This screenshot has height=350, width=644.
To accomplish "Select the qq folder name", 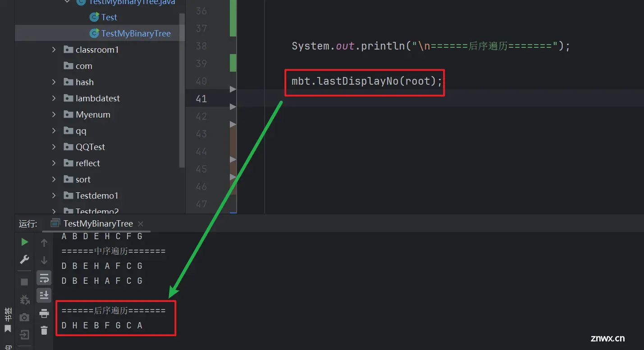I will (x=81, y=131).
